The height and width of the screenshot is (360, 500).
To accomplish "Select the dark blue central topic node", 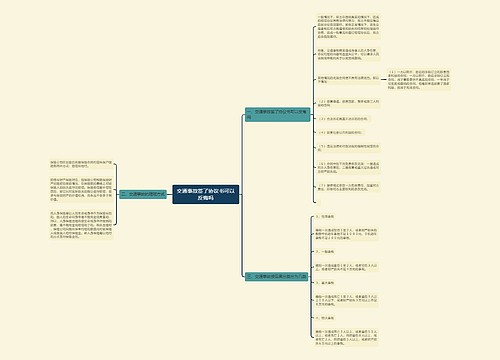I will [206, 194].
